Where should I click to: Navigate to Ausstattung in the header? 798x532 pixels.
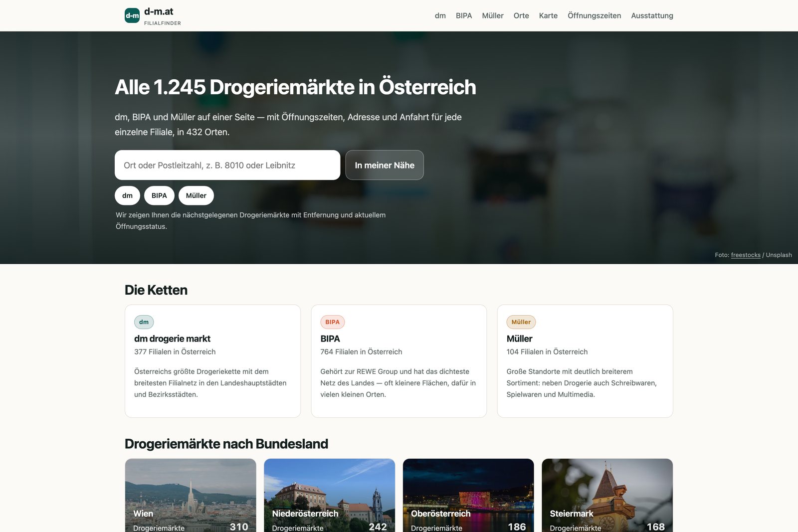click(x=652, y=15)
